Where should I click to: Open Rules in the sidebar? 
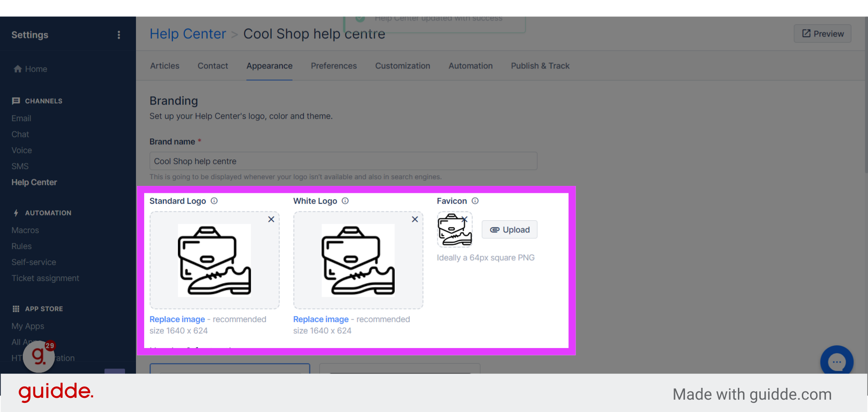tap(21, 246)
